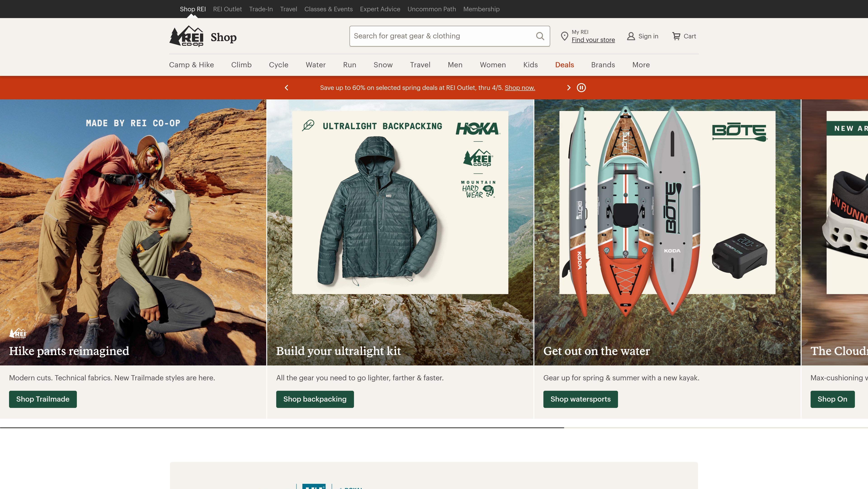This screenshot has width=868, height=489.
Task: Click the Sign in text
Action: 648,36
